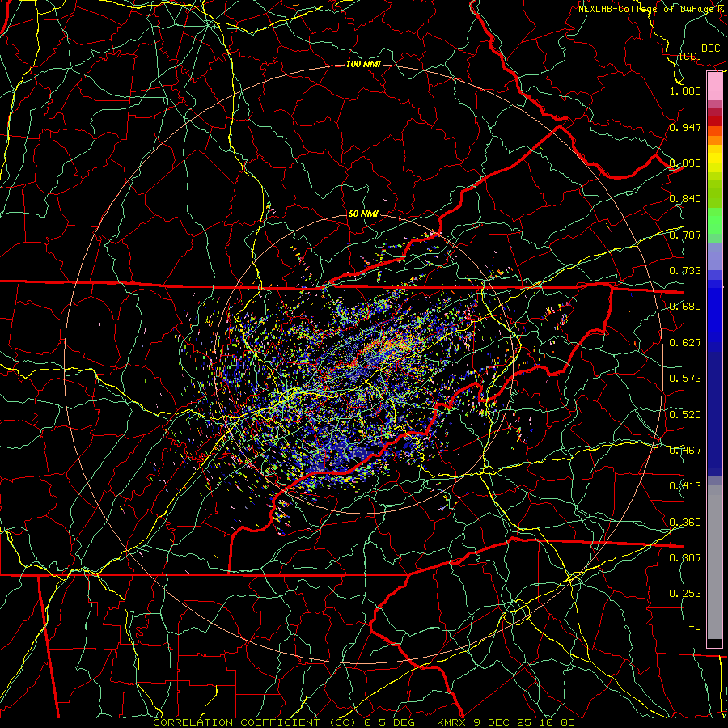Click the 0.307 color scale value

[x=685, y=557]
